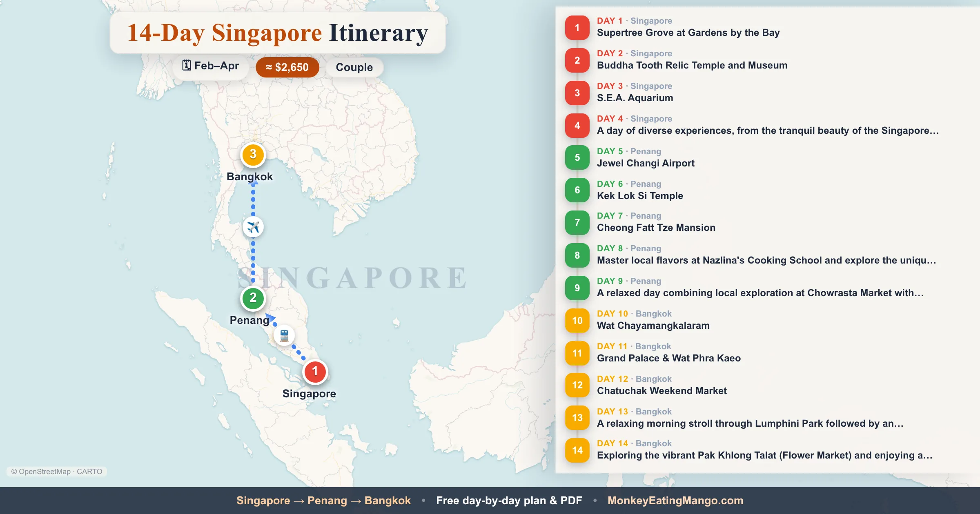Click the Free day-by-day plan & PDF text

pyautogui.click(x=509, y=501)
